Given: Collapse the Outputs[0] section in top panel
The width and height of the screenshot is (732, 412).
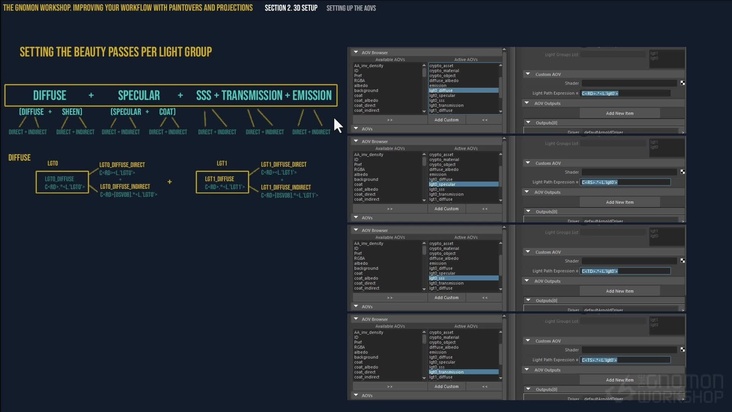Looking at the screenshot, I should (528, 123).
